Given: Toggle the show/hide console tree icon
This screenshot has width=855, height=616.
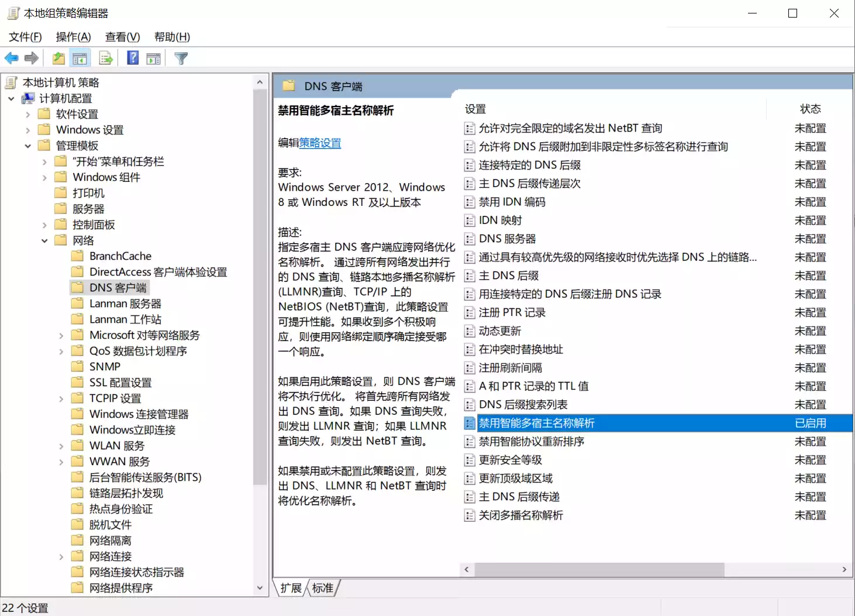Looking at the screenshot, I should coord(80,58).
